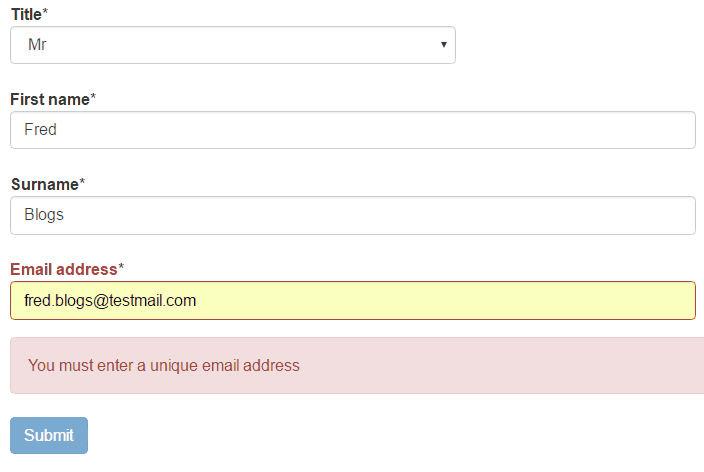Click on fred.blogs@testmail.com text
This screenshot has width=704, height=472.
click(110, 300)
